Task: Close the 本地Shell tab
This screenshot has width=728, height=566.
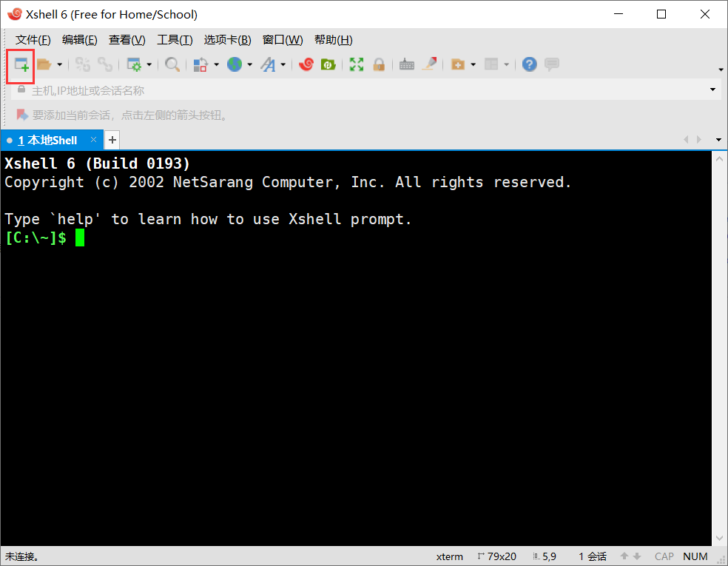Action: click(93, 140)
